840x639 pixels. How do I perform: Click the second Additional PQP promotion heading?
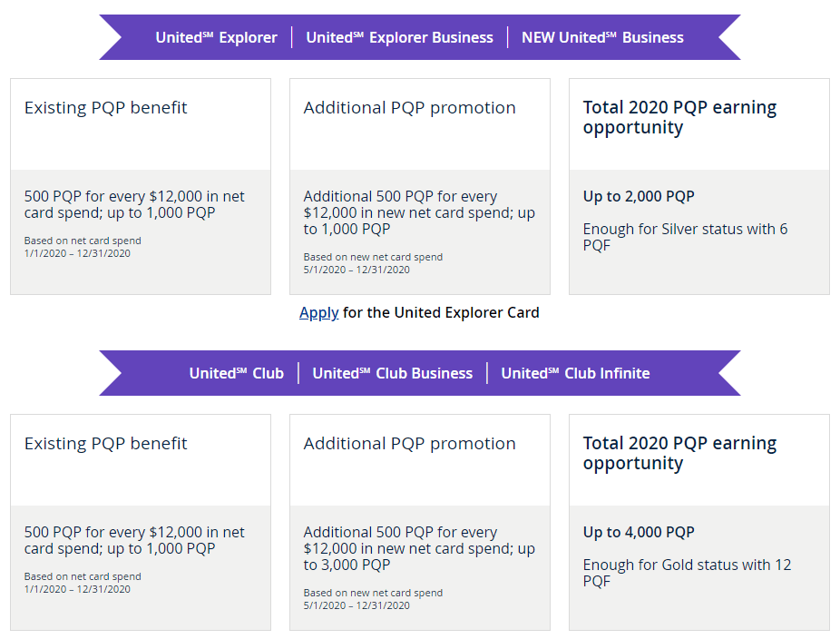pyautogui.click(x=409, y=444)
